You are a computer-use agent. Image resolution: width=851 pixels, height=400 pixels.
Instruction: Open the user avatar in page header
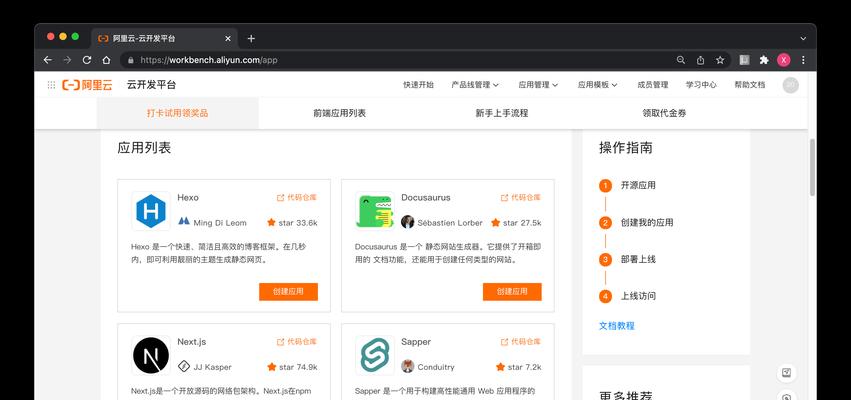tap(790, 85)
